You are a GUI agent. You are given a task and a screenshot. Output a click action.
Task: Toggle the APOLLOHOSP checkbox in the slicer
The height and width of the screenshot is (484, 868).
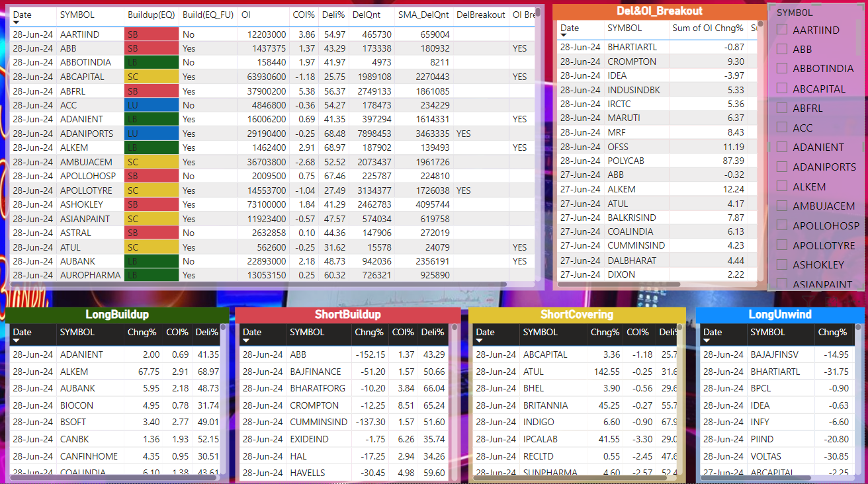click(x=782, y=225)
